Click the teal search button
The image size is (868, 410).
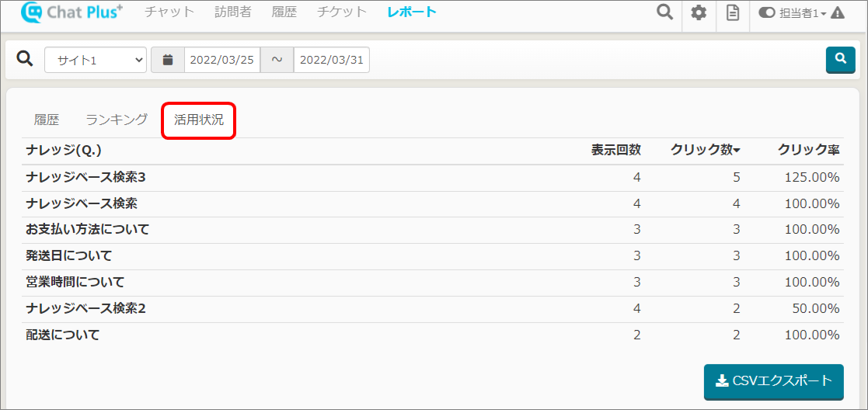pyautogui.click(x=840, y=60)
